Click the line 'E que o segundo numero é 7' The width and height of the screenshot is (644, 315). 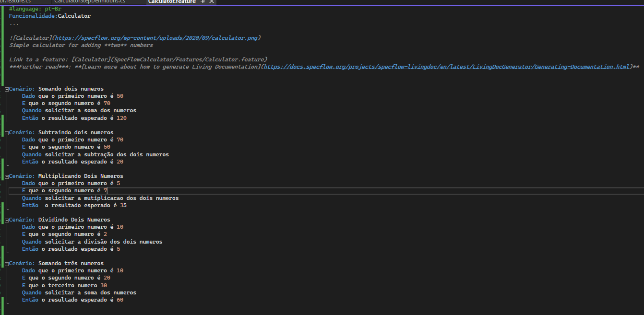click(65, 190)
